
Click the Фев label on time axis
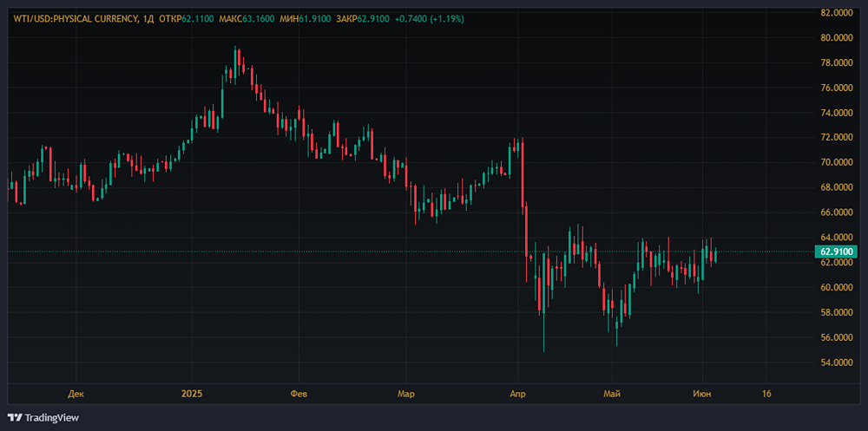[x=299, y=394]
